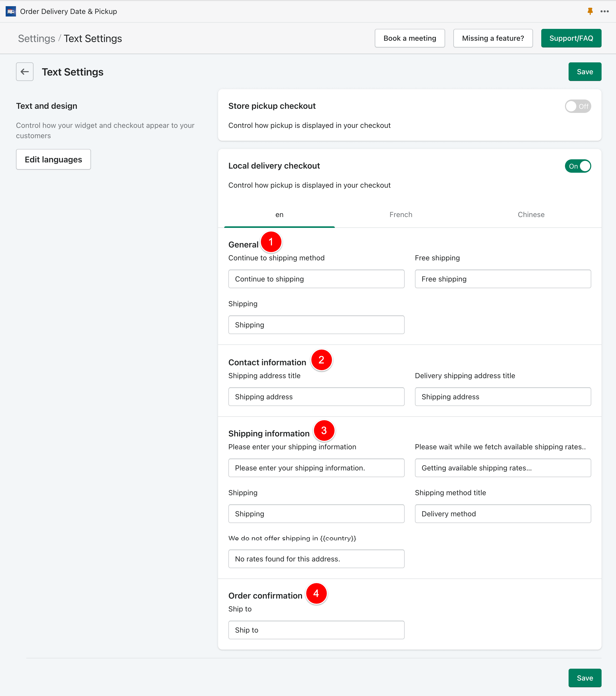
Task: Click Missing a feature? button
Action: [493, 38]
